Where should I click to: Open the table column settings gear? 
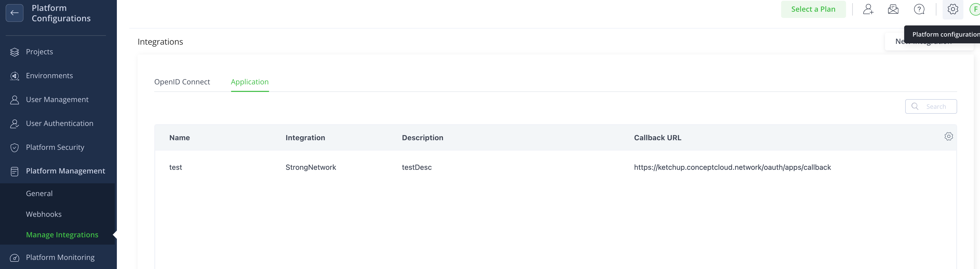(949, 136)
